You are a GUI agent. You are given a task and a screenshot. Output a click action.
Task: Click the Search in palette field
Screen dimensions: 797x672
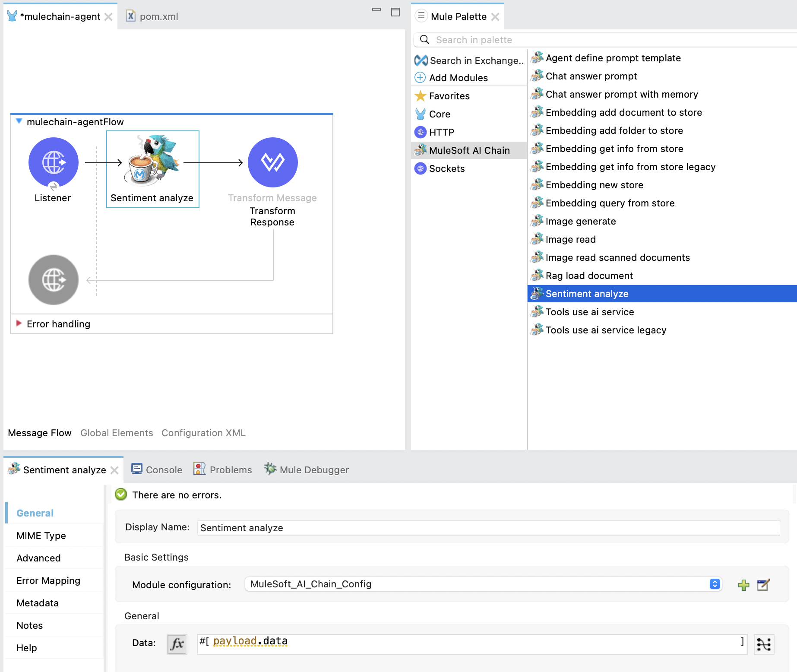point(604,40)
